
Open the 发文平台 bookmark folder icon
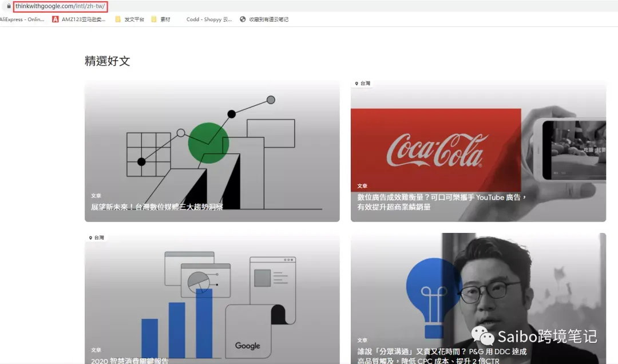118,19
